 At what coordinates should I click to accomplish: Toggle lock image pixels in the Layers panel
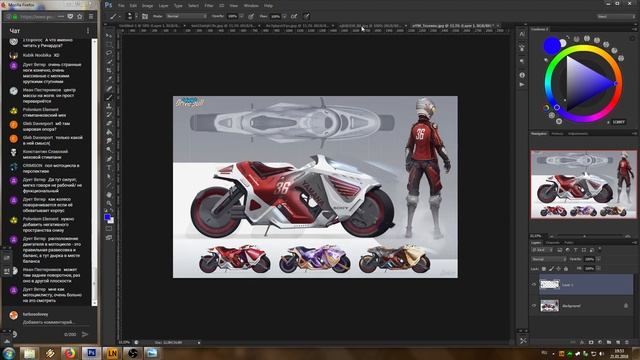[551, 269]
